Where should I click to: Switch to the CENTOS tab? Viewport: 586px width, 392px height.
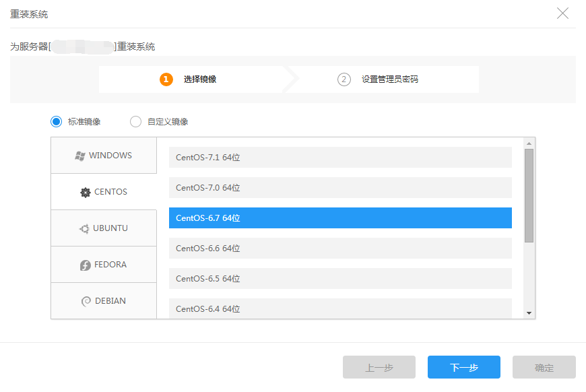click(104, 192)
